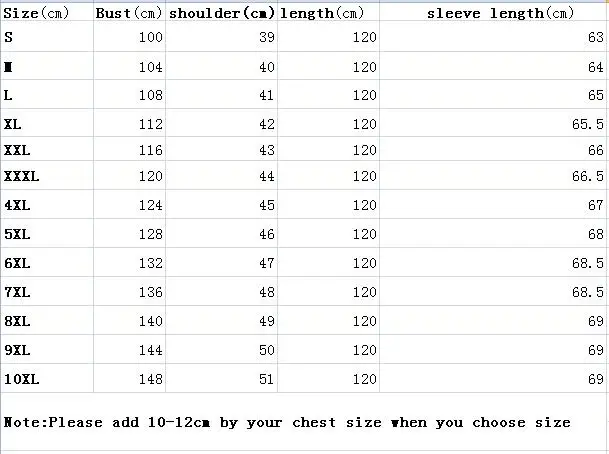609x454 pixels.
Task: Select sleeve length 63 for size S
Action: 596,38
